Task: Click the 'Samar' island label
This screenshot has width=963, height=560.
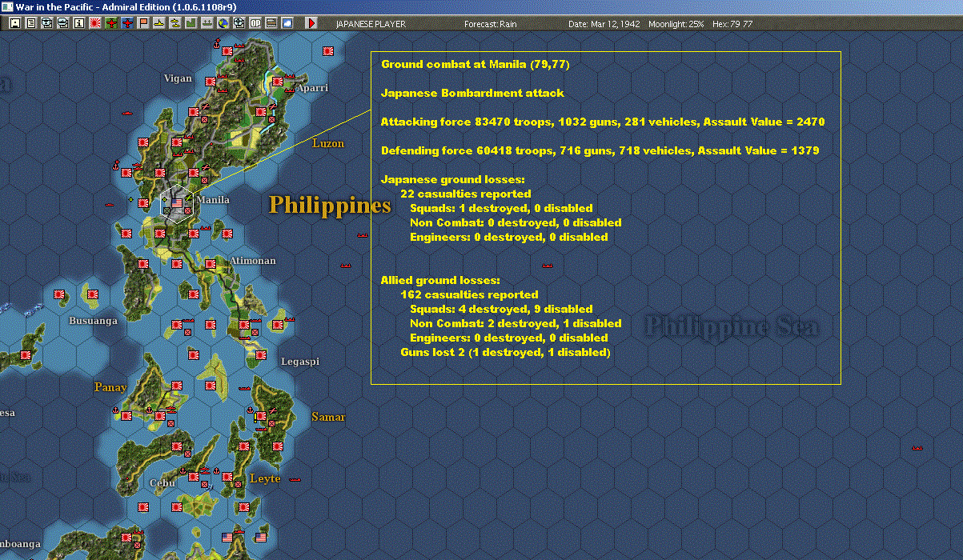Action: click(x=328, y=417)
